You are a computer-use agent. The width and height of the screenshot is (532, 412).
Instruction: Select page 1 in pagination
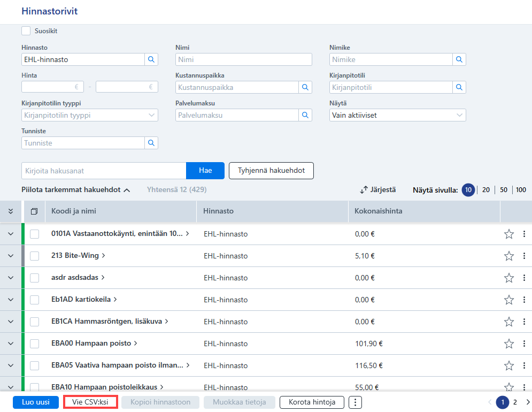(503, 402)
